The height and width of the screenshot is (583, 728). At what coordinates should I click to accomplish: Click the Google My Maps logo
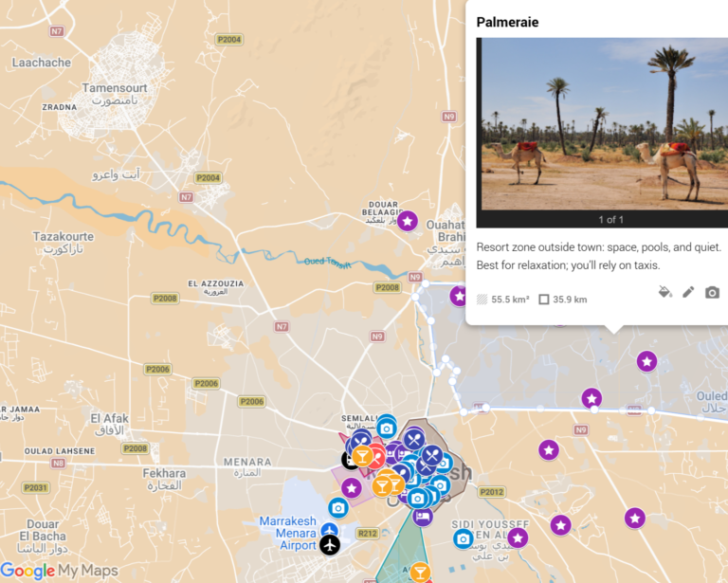[x=60, y=571]
